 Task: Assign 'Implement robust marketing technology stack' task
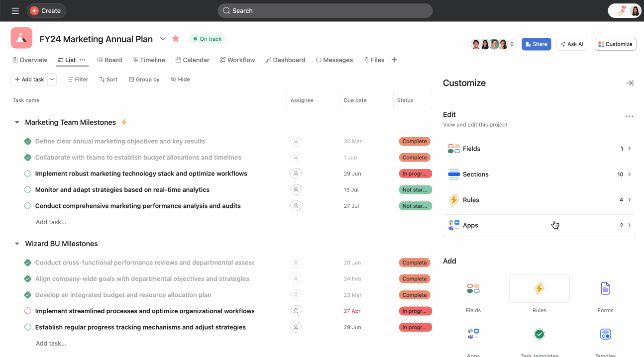click(x=296, y=174)
